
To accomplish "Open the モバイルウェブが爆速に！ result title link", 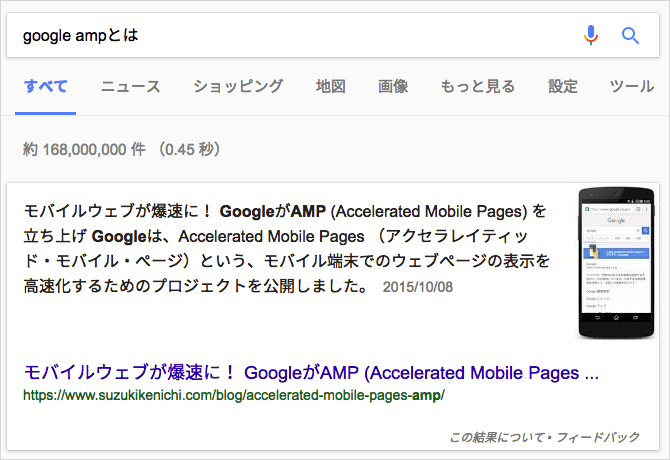I will click(311, 372).
